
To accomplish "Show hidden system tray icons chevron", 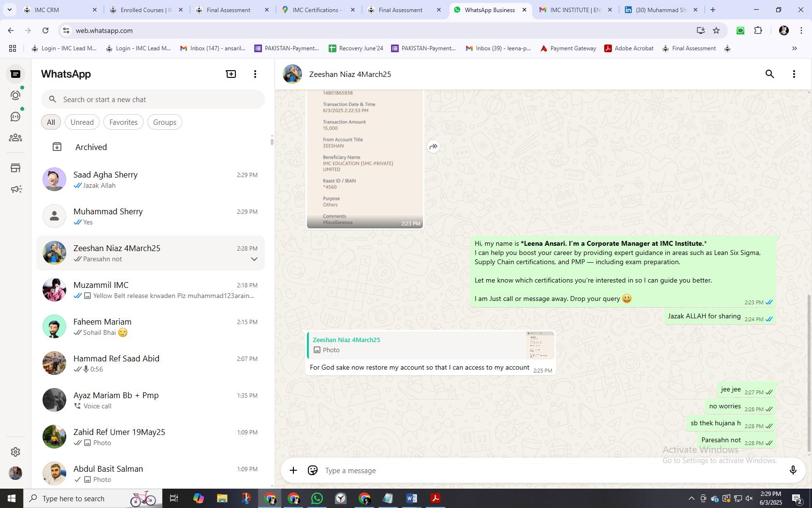I will coord(691,498).
